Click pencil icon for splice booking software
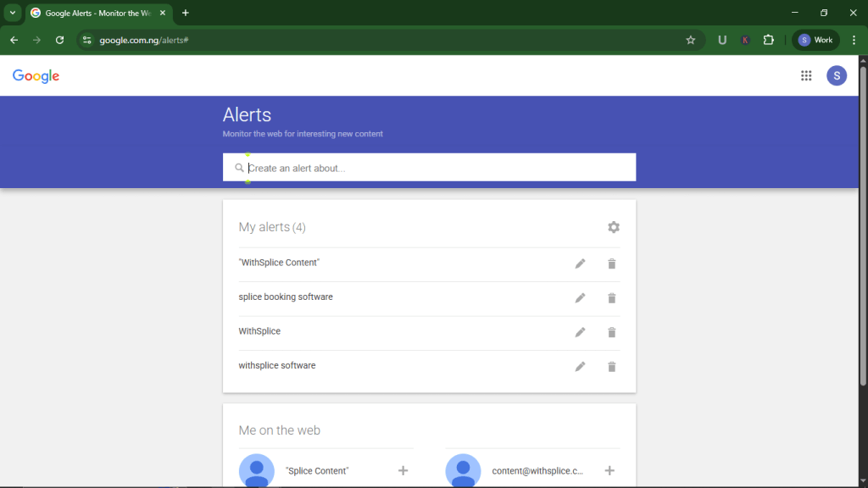 pos(580,298)
